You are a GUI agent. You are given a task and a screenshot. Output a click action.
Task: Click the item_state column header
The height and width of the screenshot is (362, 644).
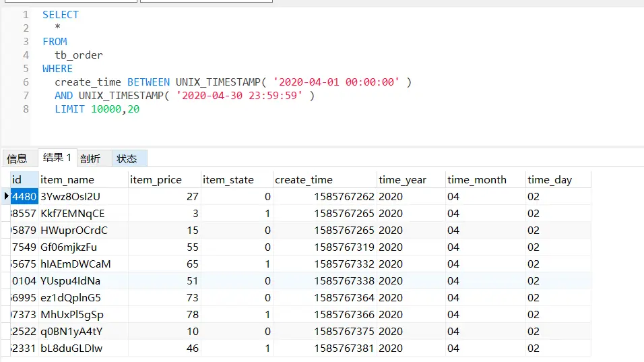click(x=236, y=180)
